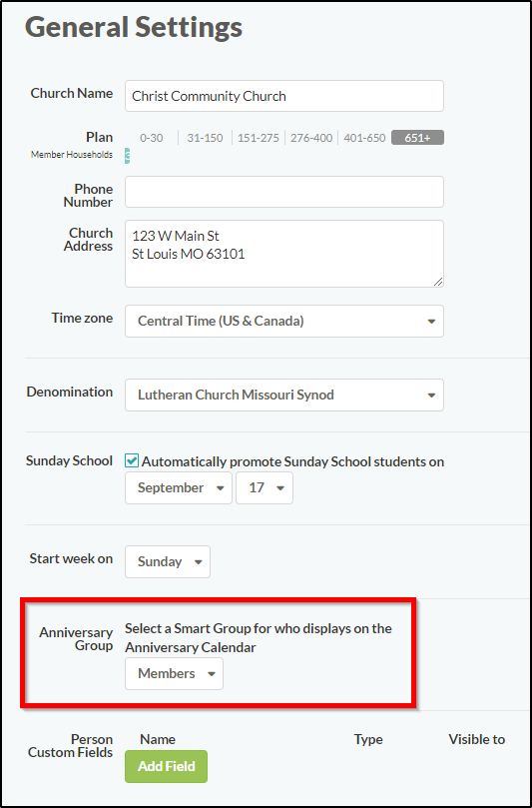Click the Church Name input field
Image resolution: width=532 pixels, height=808 pixels.
(x=283, y=96)
